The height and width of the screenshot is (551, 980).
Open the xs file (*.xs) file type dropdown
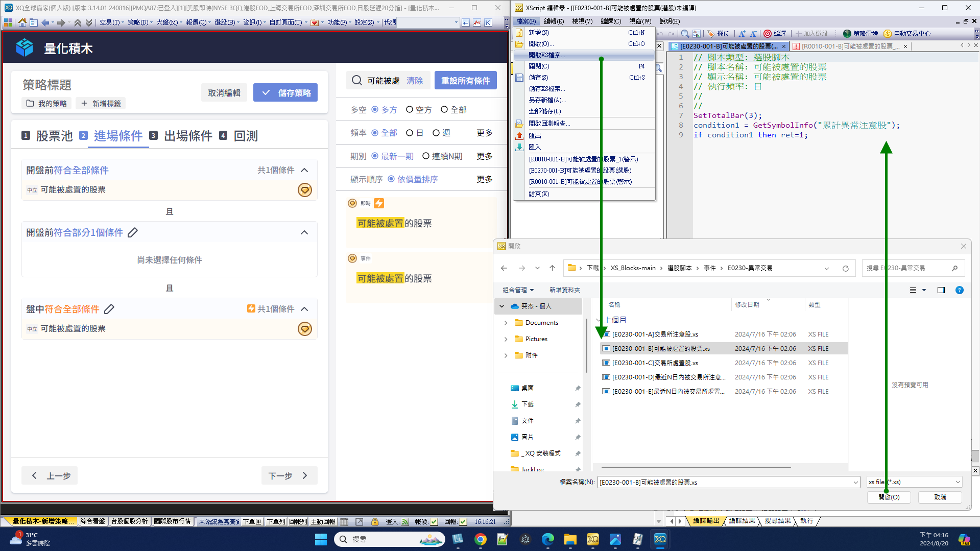(x=958, y=482)
